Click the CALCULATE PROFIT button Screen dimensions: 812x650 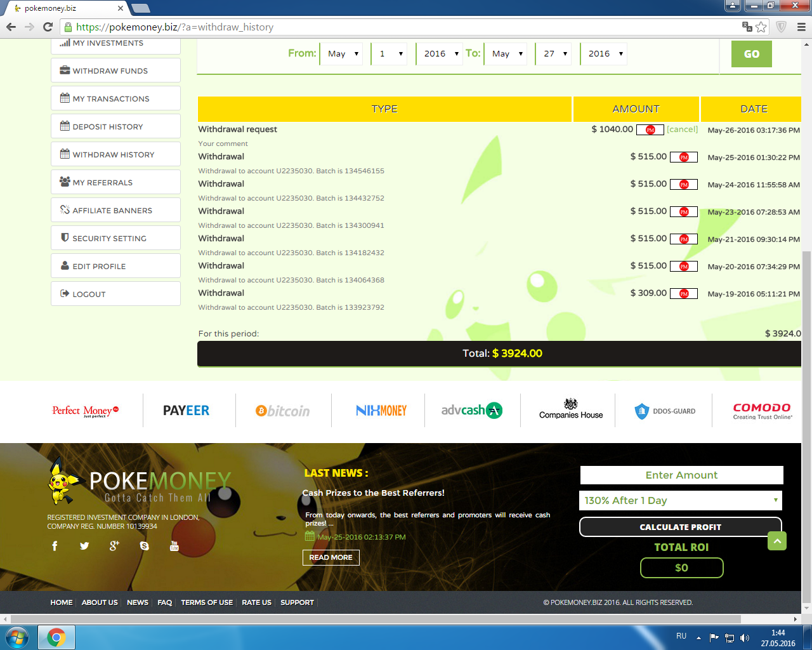tap(681, 527)
